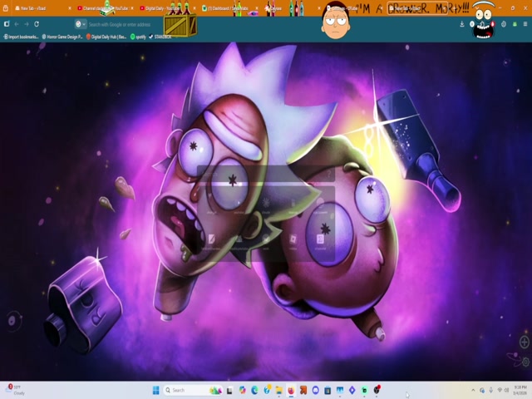This screenshot has width=532, height=399.
Task: Open the tab overview icon left of first tab
Action: coord(6,7)
